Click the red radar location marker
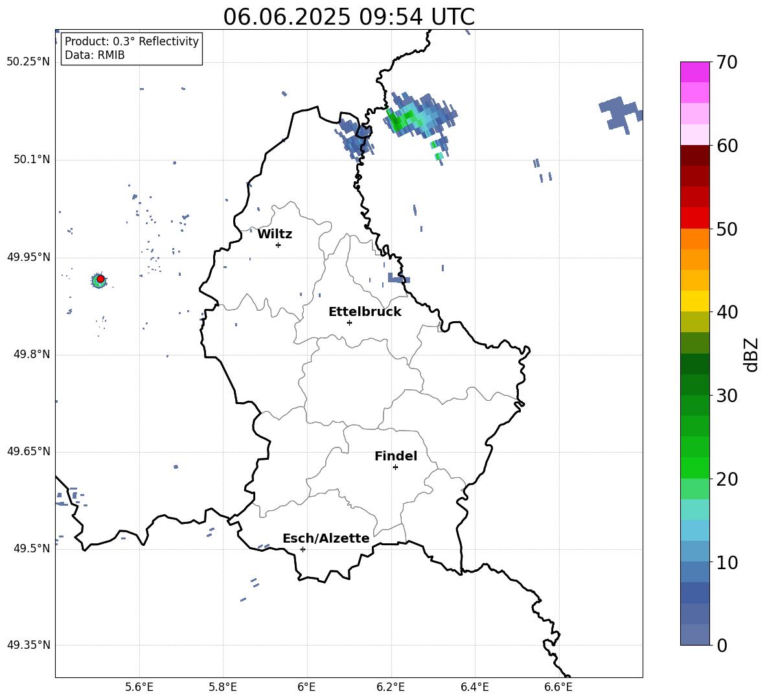Viewport: 767px width, 700px height. pyautogui.click(x=100, y=279)
